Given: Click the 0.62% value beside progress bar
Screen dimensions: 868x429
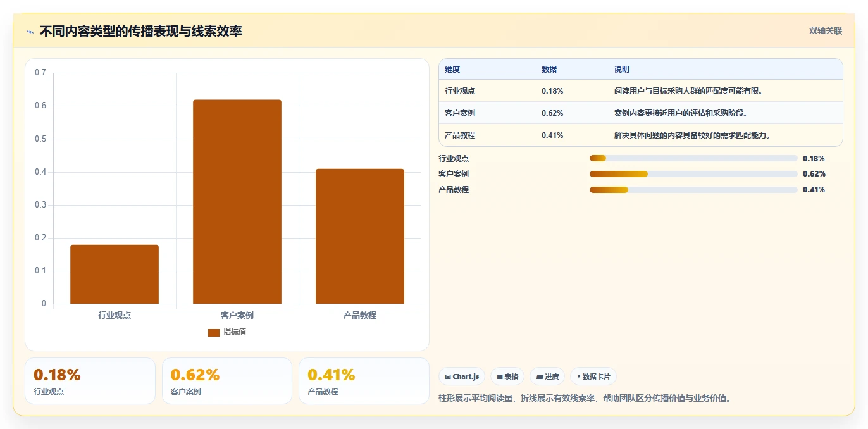Looking at the screenshot, I should 814,174.
